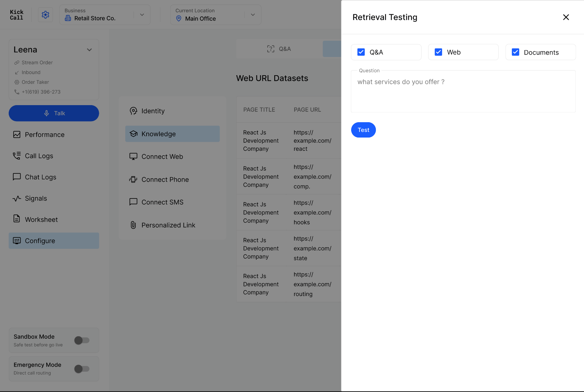
Task: Click the Chat Logs bubble icon
Action: coord(17,177)
